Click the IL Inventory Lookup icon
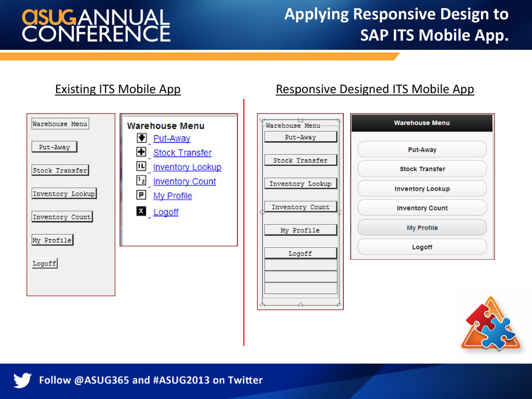The image size is (532, 399). tap(141, 166)
